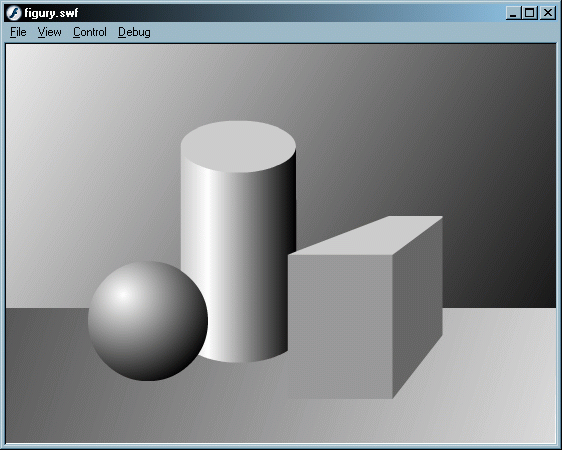The image size is (562, 450).
Task: Open the Debug menu
Action: pyautogui.click(x=134, y=32)
